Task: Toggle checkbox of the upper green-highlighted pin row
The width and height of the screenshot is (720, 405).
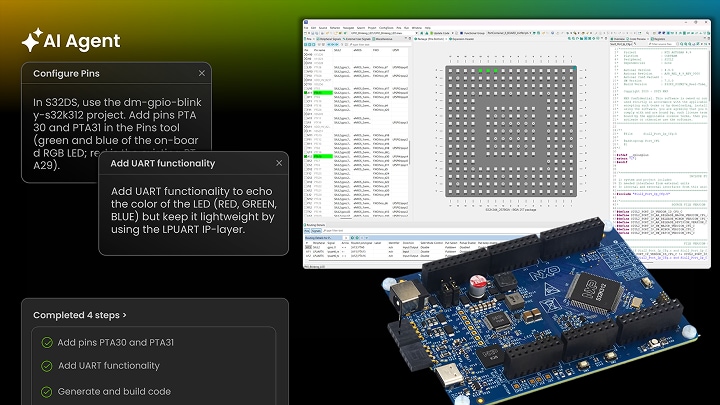Action: [x=306, y=93]
